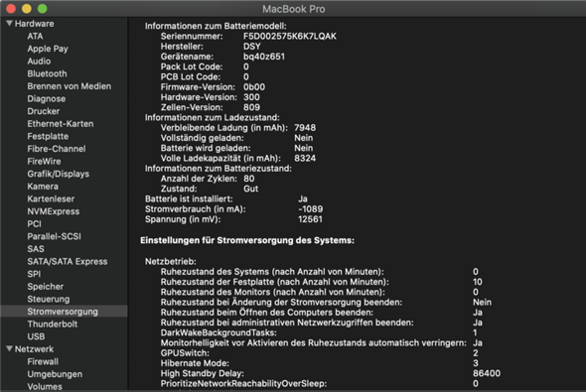Open the PCI entry
586x392 pixels.
(x=34, y=223)
